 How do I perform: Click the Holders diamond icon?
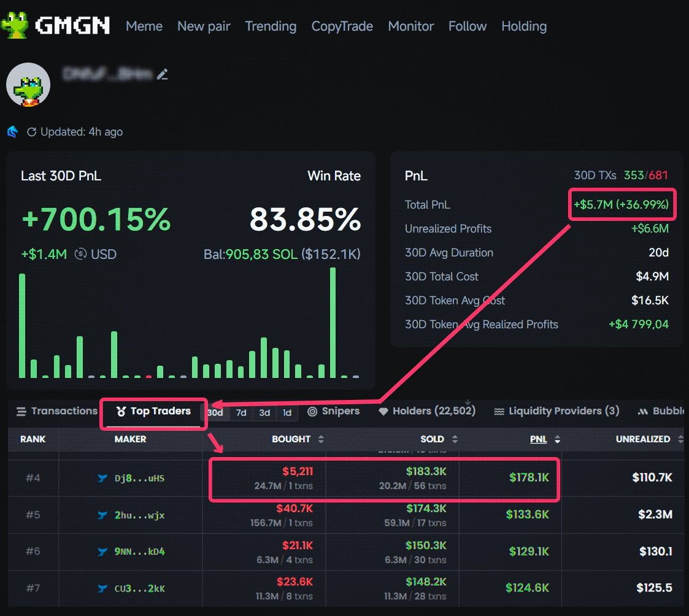pyautogui.click(x=383, y=412)
